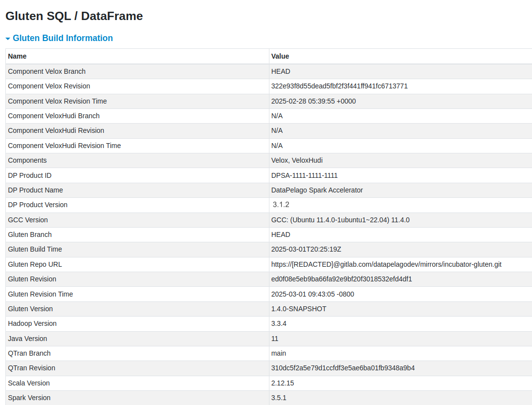Click the Value column header
The image size is (532, 405).
tap(280, 56)
